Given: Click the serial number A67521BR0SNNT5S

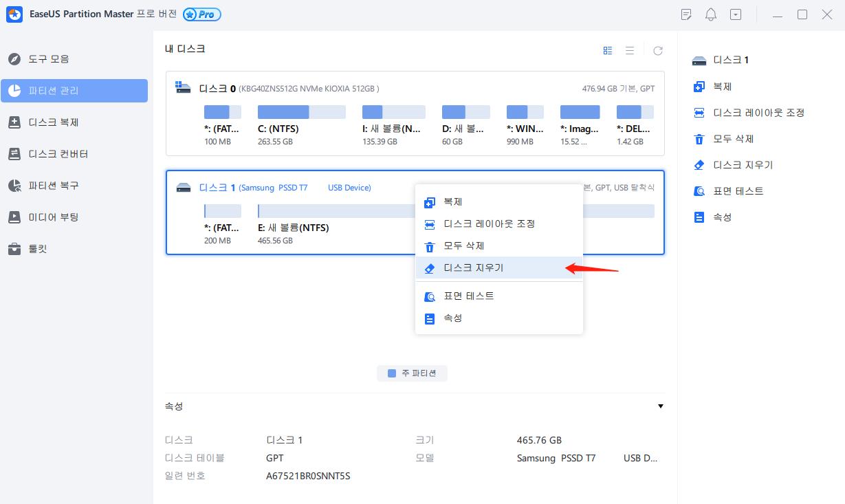Looking at the screenshot, I should pyautogui.click(x=308, y=476).
